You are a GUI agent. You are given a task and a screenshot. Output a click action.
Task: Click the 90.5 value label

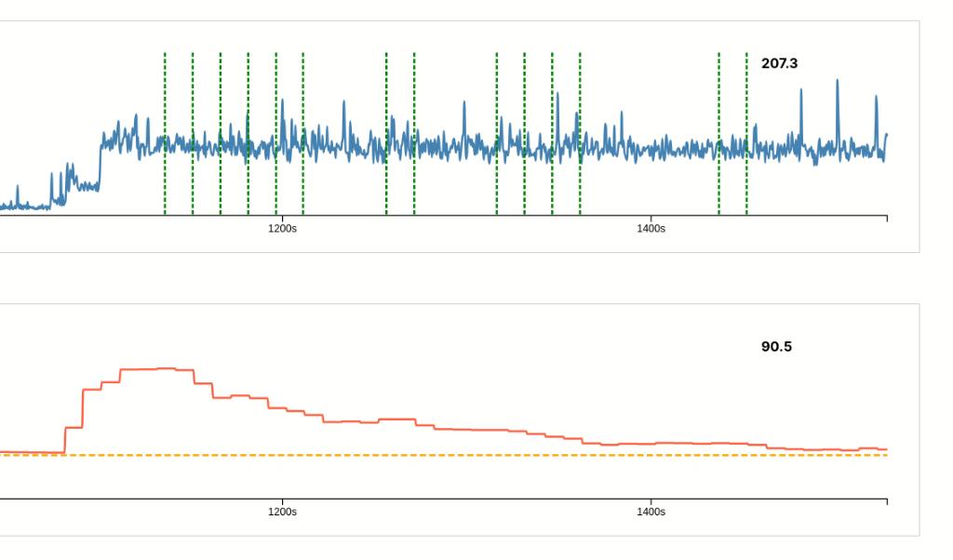click(776, 346)
